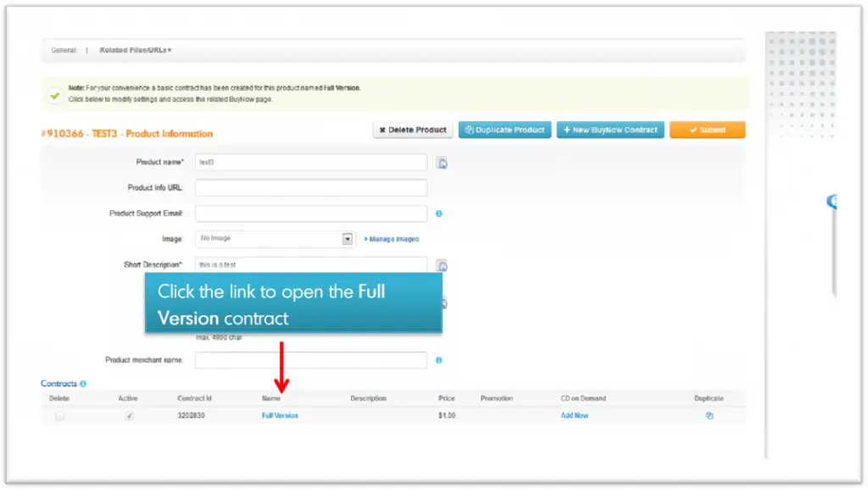The width and height of the screenshot is (868, 490).
Task: Switch to the General tab
Action: [64, 50]
